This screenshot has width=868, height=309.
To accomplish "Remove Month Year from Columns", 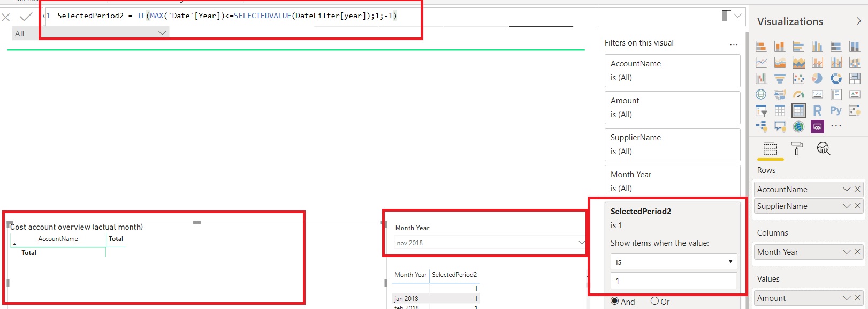I will (857, 252).
